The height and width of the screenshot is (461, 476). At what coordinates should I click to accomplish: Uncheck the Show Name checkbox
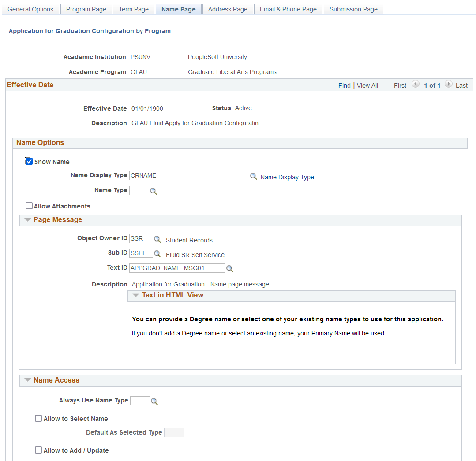point(29,161)
